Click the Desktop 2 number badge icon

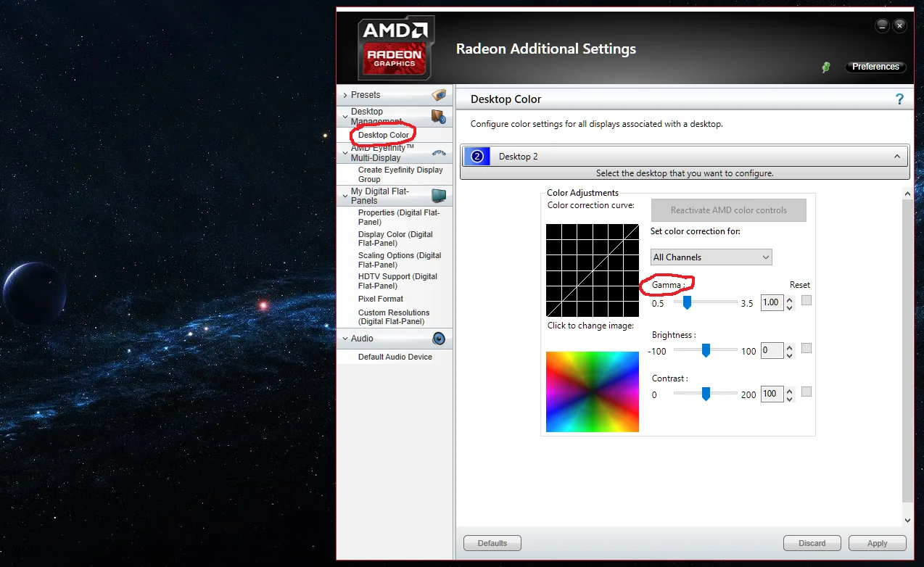point(477,156)
